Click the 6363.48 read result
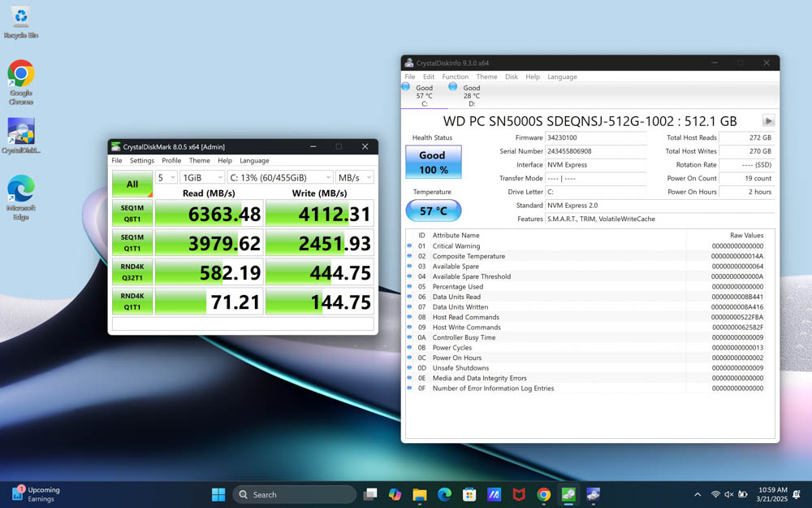The image size is (812, 508). [209, 214]
